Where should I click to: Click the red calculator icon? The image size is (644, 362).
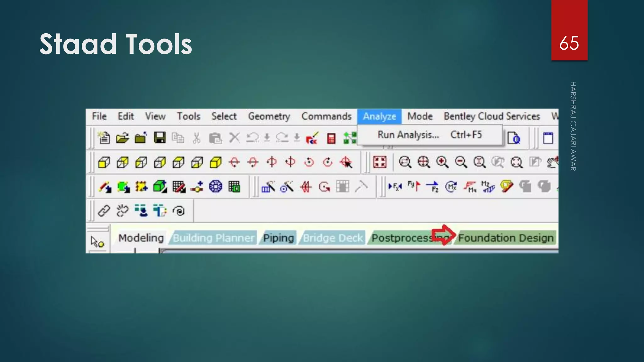(x=331, y=138)
